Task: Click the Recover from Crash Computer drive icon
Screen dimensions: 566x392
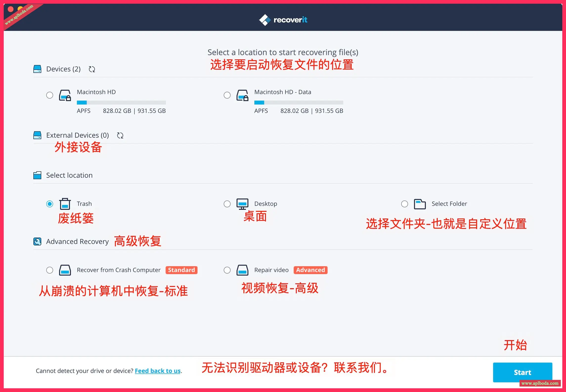Action: 65,270
